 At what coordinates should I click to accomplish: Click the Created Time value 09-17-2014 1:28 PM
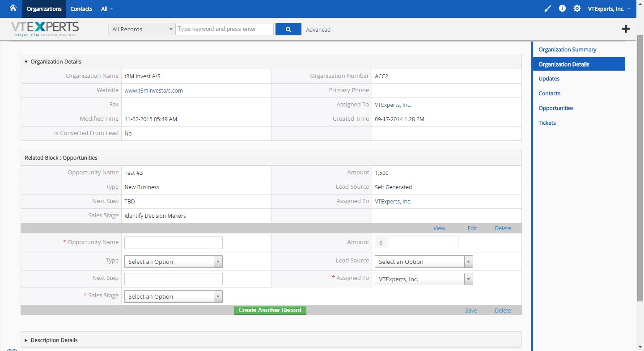click(x=399, y=119)
